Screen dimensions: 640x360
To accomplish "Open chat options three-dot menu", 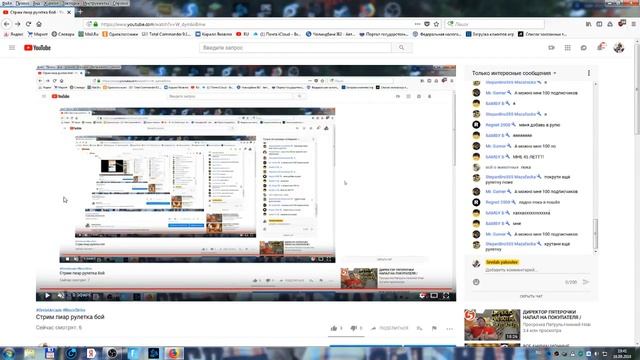I will pos(589,73).
